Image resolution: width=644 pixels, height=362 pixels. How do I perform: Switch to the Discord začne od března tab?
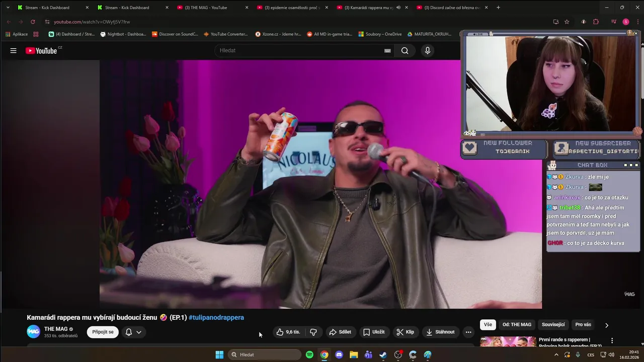pyautogui.click(x=452, y=8)
